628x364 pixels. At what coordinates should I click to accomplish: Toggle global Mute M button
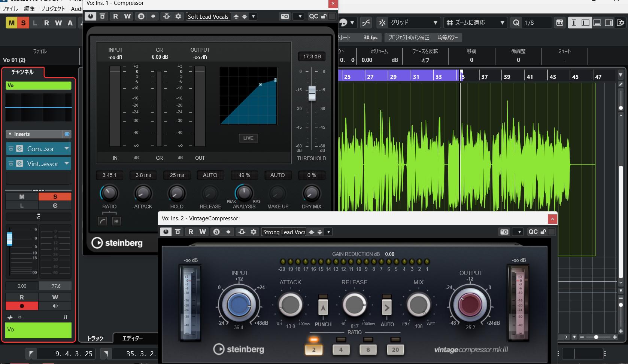pos(12,23)
